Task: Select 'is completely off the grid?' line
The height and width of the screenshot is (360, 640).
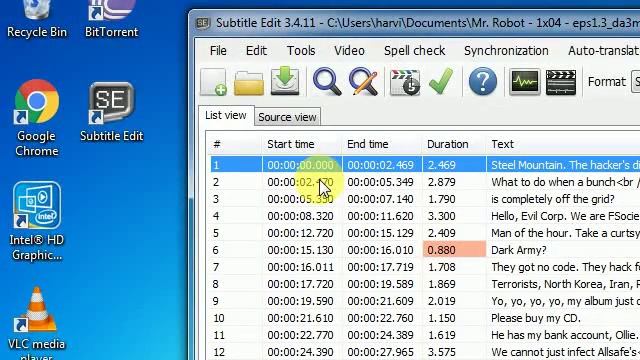Action: click(424, 199)
